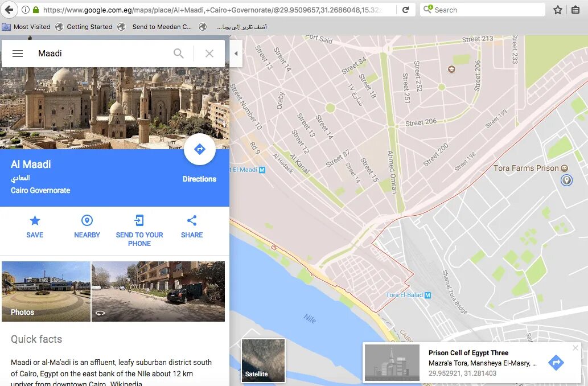Search nearby with the location pin icon
Image resolution: width=588 pixels, height=386 pixels.
(x=87, y=220)
